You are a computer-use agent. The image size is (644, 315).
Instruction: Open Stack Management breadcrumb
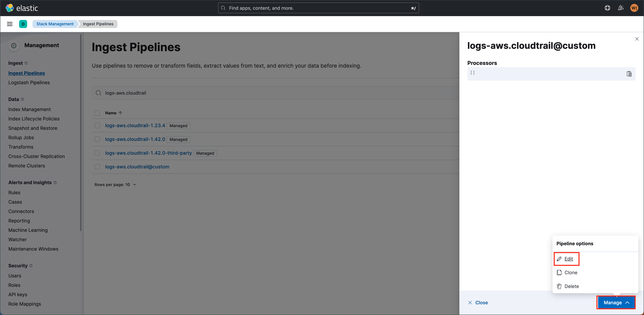pyautogui.click(x=55, y=24)
